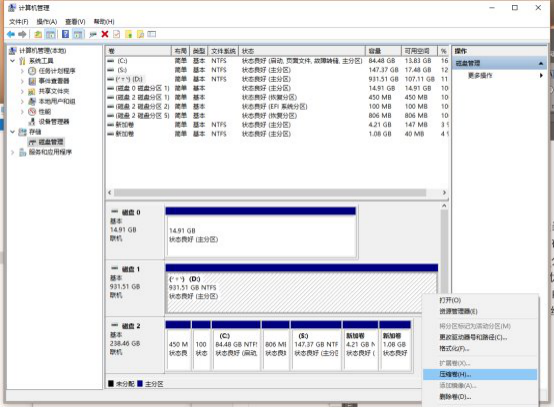Image resolution: width=554 pixels, height=409 pixels.
Task: Collapse the 系统工具 tree node
Action: point(13,61)
